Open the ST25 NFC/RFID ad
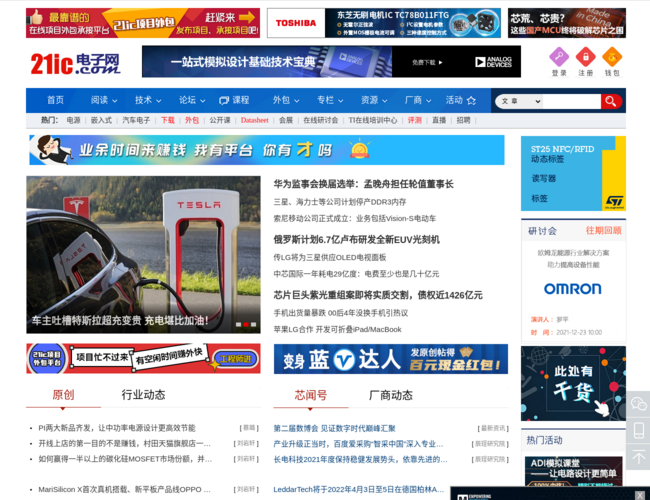Screen dimensions: 650x500 [573, 173]
